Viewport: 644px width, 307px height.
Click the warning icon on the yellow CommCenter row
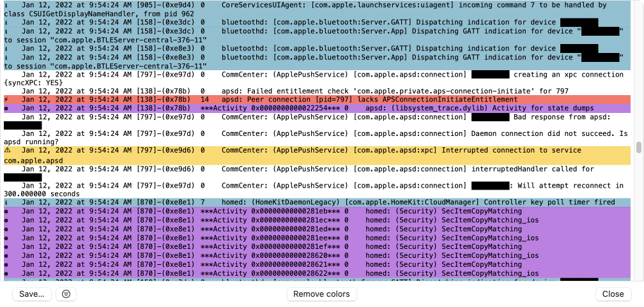(x=6, y=151)
